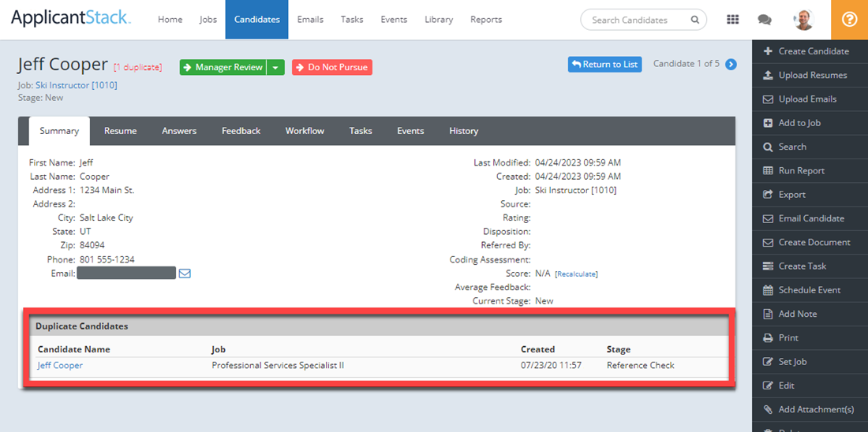The width and height of the screenshot is (868, 432).
Task: Click the note icon for Add Note
Action: tap(768, 314)
